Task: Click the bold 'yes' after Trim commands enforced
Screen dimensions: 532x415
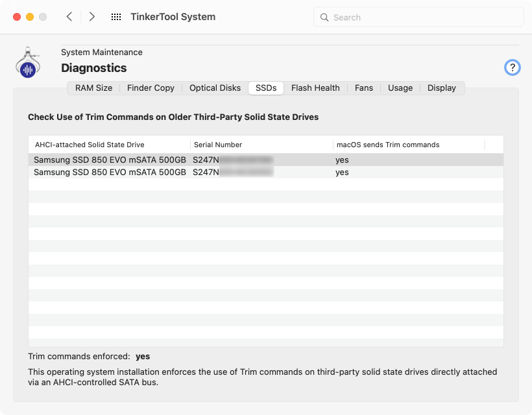Action: pos(143,357)
